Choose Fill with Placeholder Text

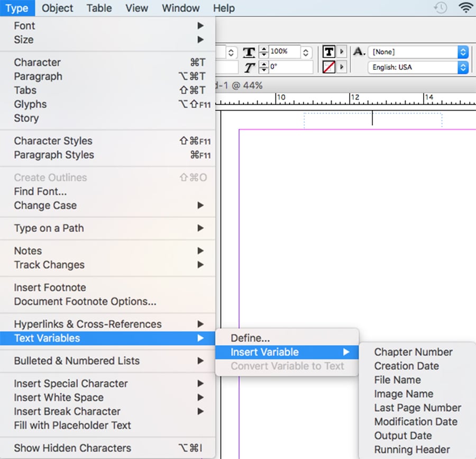pyautogui.click(x=72, y=425)
